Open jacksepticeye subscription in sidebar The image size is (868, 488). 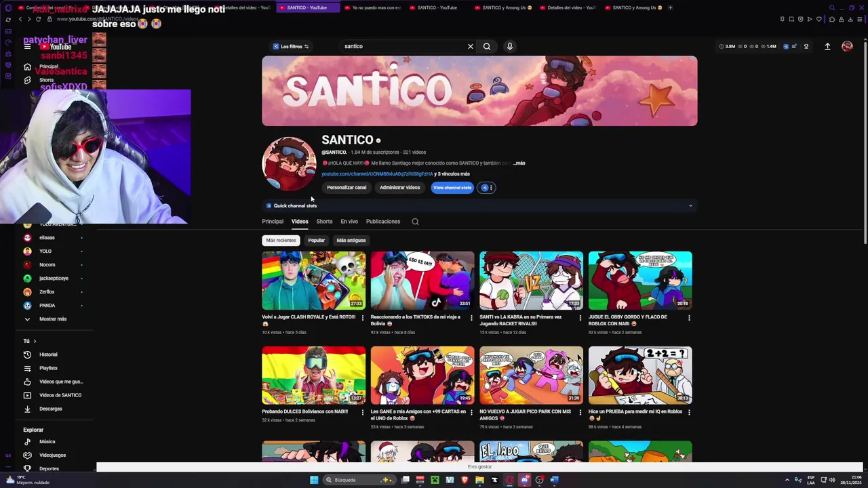[x=54, y=279]
